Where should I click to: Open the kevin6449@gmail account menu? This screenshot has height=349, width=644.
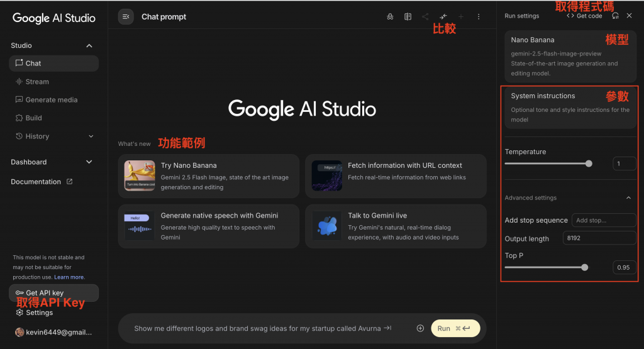53,332
